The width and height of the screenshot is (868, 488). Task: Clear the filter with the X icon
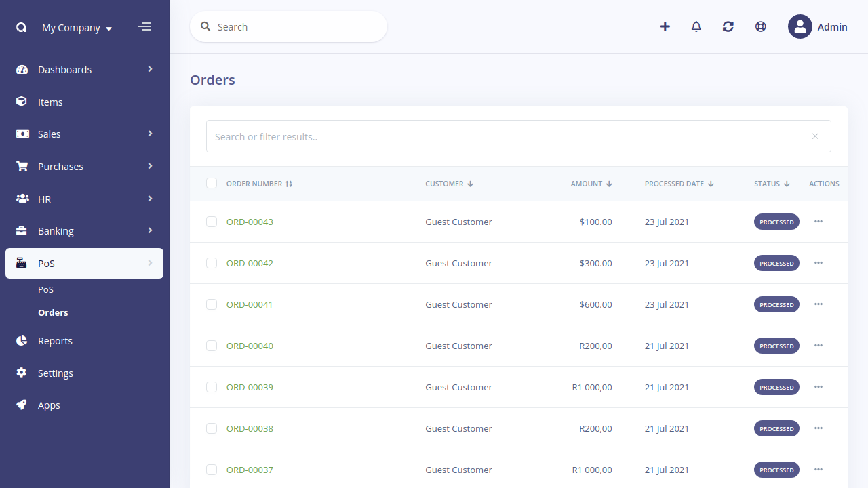coord(815,136)
